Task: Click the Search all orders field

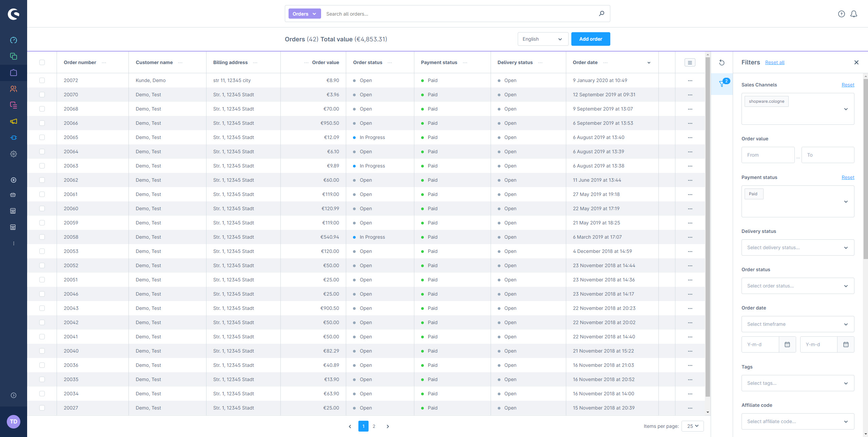Action: (459, 14)
